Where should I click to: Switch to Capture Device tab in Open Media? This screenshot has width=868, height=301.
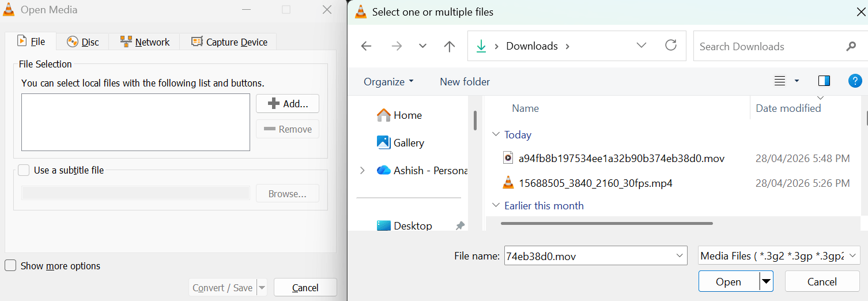[229, 42]
